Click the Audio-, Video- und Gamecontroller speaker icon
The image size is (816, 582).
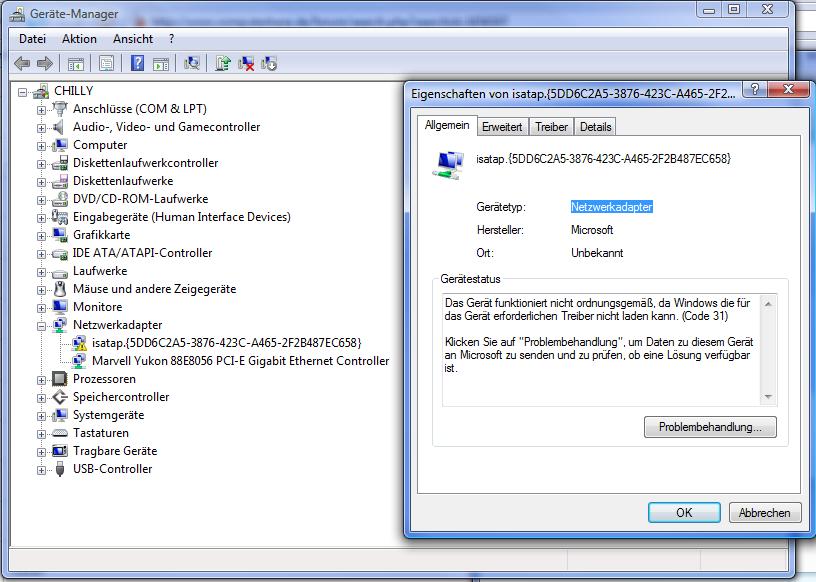click(x=59, y=127)
